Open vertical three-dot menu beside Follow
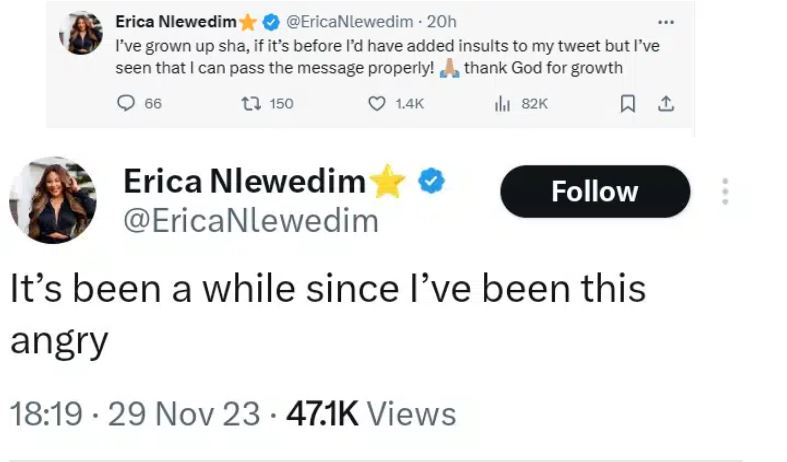787x462 pixels. click(725, 192)
